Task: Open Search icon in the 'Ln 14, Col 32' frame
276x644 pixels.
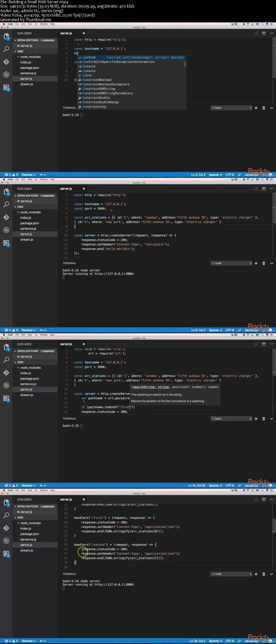Action: tap(6, 360)
